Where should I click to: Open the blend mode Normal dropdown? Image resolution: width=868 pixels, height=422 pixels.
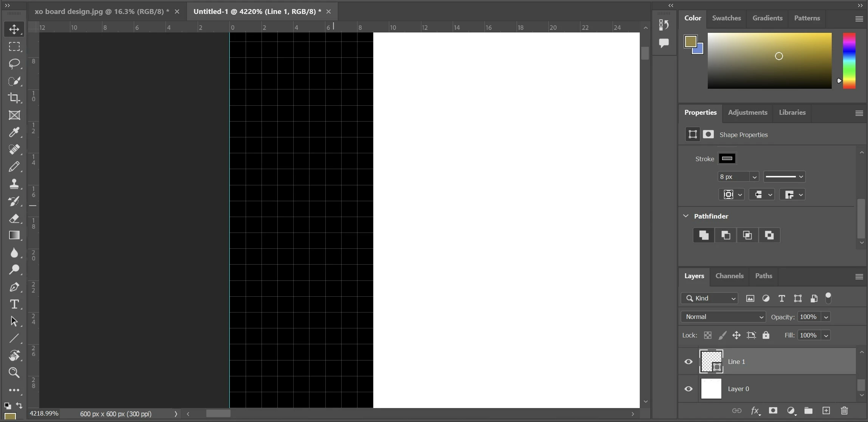coord(723,317)
